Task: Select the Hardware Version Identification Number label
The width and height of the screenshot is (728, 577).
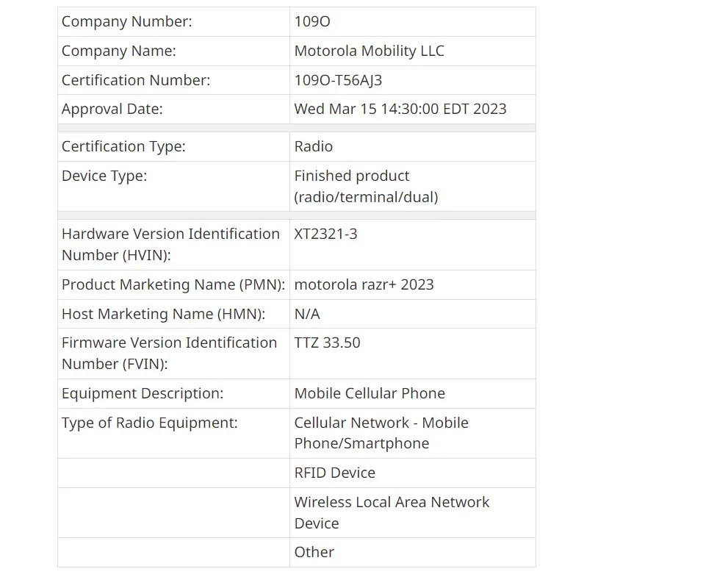Action: click(170, 244)
